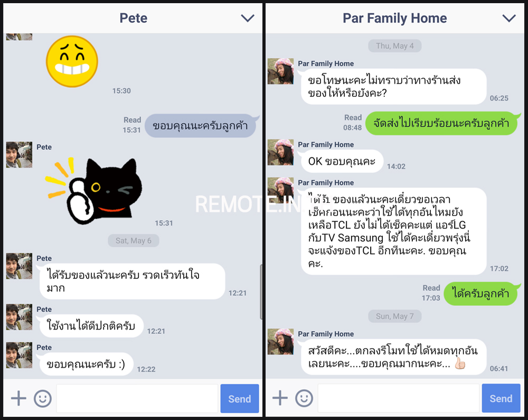Click Pete's avatar beside the 12:22 message
The height and width of the screenshot is (420, 528).
pyautogui.click(x=19, y=355)
